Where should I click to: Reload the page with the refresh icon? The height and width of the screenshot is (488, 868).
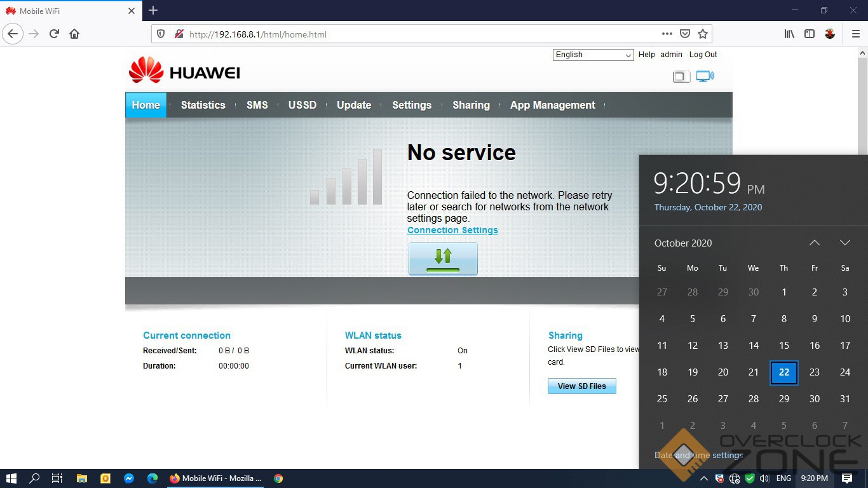(54, 34)
